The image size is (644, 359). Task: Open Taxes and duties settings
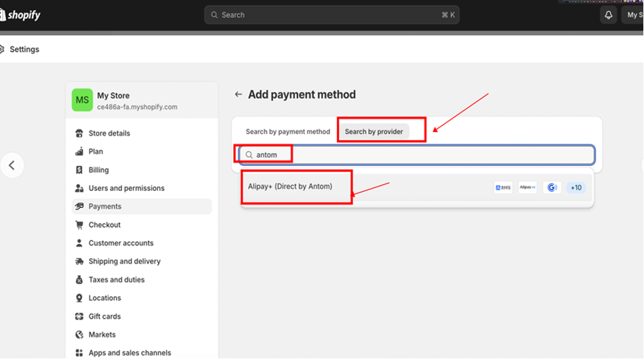(116, 280)
